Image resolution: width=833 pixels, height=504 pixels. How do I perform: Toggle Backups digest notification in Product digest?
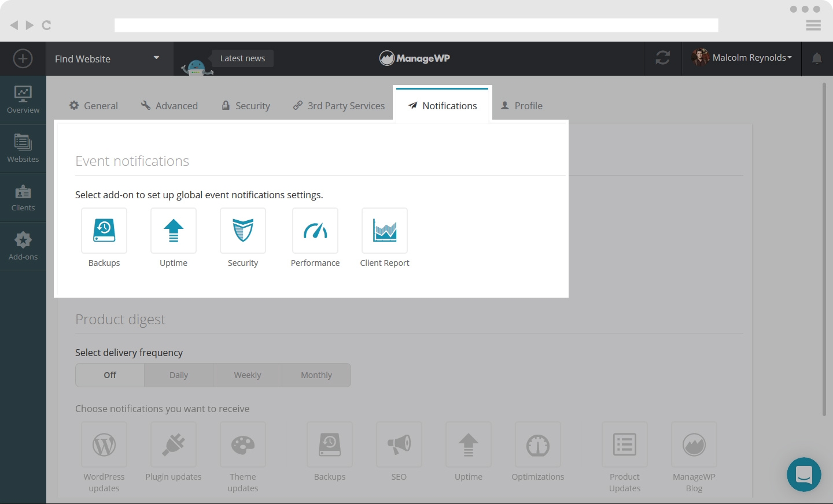(x=330, y=444)
